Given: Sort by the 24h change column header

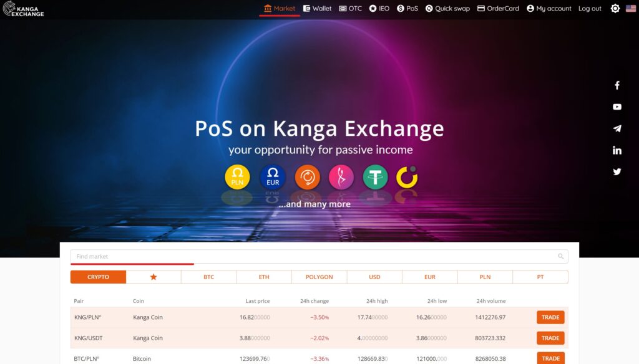Looking at the screenshot, I should [x=315, y=301].
